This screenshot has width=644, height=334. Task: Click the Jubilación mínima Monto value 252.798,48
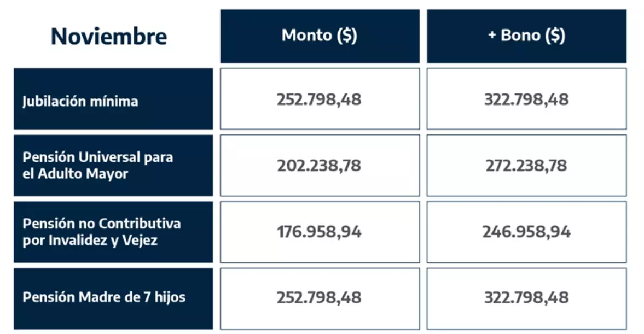320,99
